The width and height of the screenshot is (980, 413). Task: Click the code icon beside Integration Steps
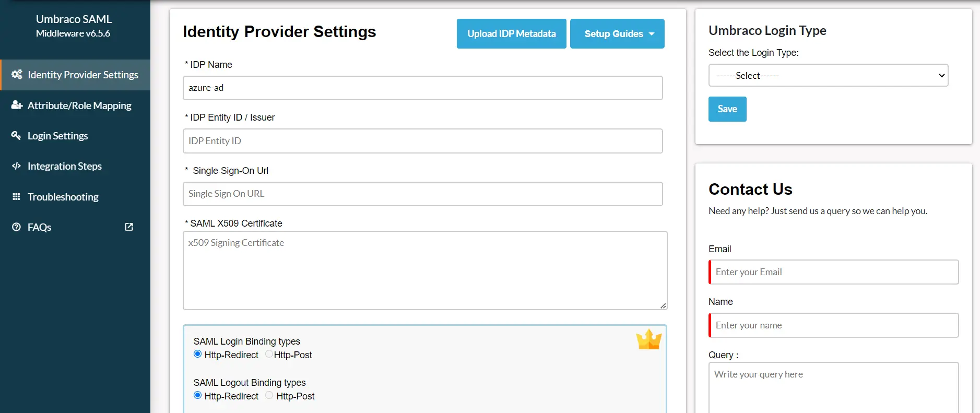click(x=16, y=166)
